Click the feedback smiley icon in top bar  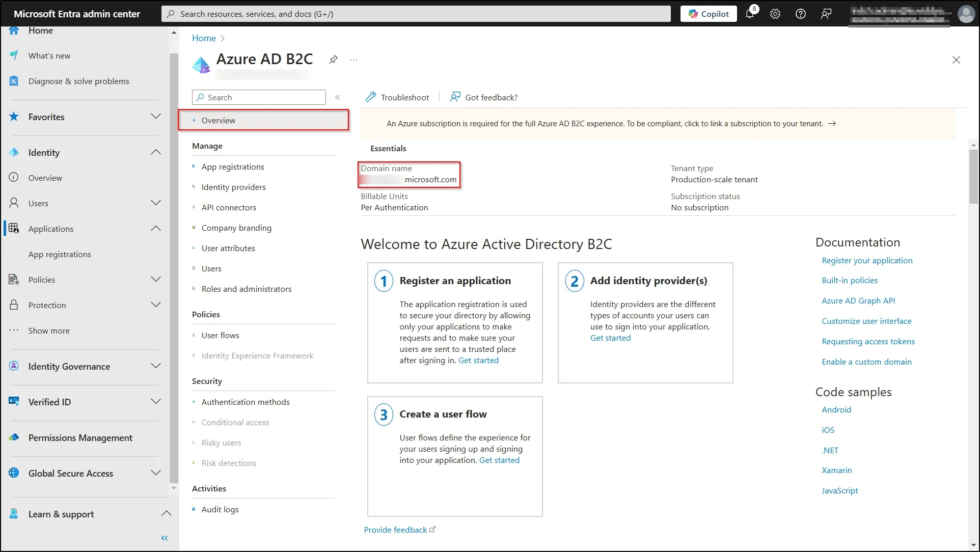coord(826,14)
